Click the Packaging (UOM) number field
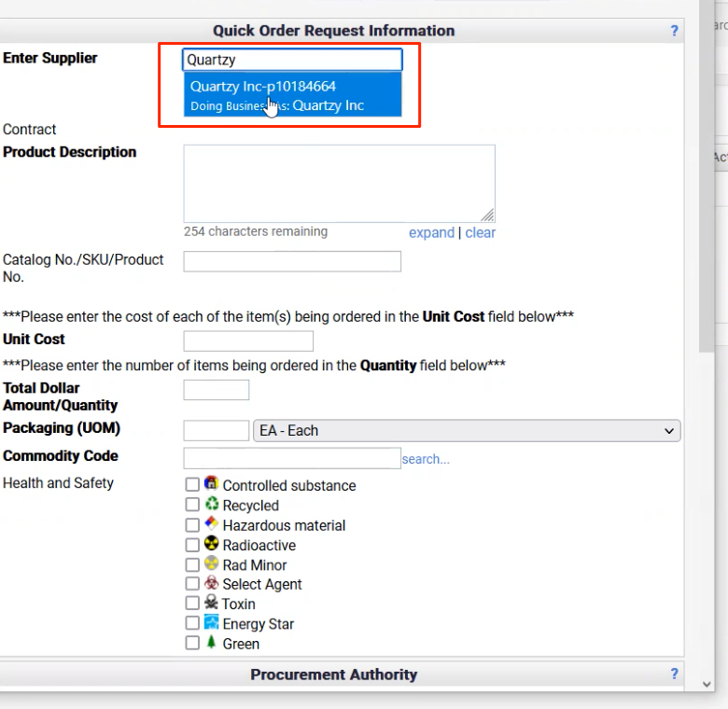The image size is (728, 709). click(x=217, y=431)
